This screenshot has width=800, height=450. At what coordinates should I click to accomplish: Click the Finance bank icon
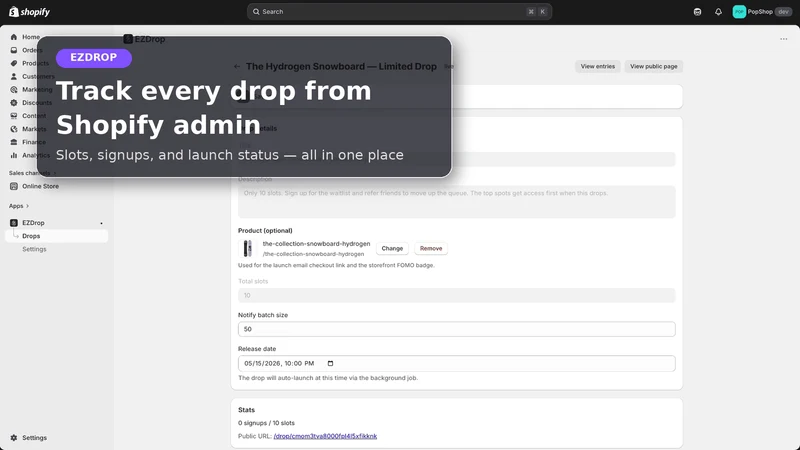point(14,142)
